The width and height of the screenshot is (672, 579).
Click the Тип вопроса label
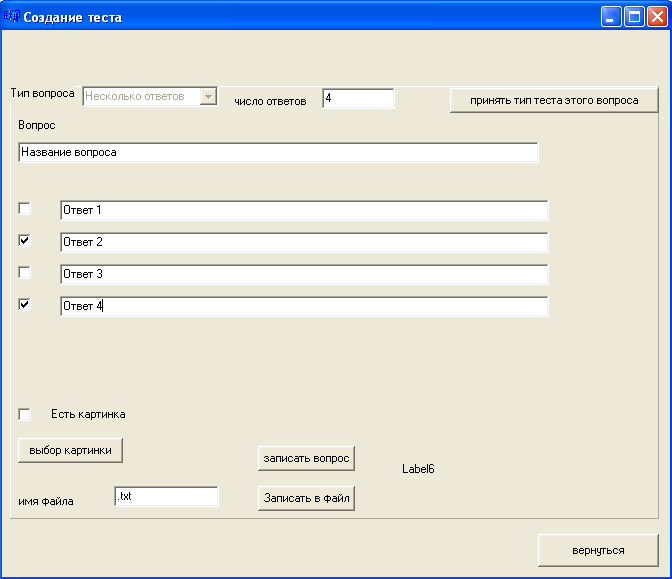(42, 93)
